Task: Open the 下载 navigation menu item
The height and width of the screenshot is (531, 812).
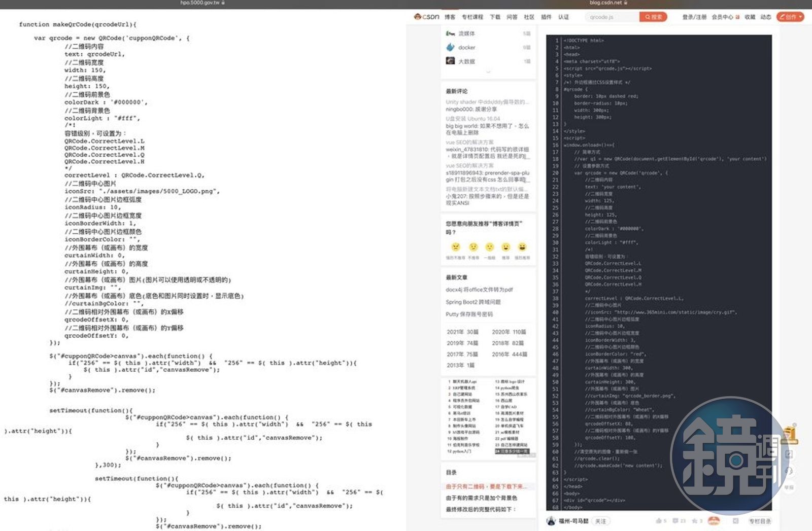Action: point(495,17)
